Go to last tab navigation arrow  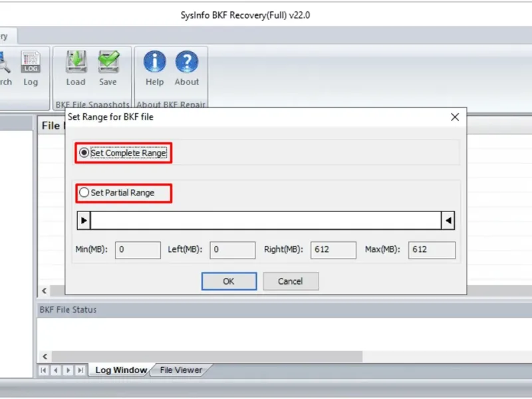click(80, 370)
